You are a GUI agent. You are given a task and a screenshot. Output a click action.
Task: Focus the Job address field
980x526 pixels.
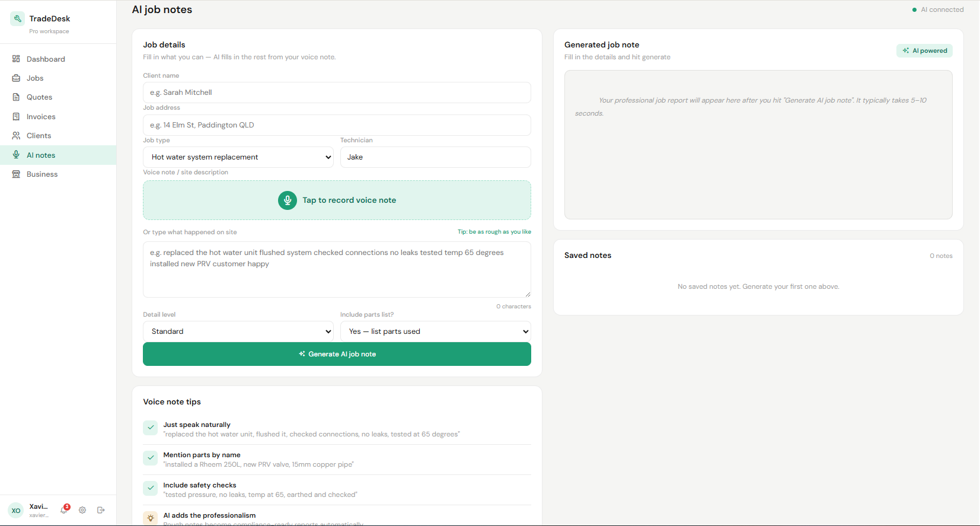tap(337, 125)
